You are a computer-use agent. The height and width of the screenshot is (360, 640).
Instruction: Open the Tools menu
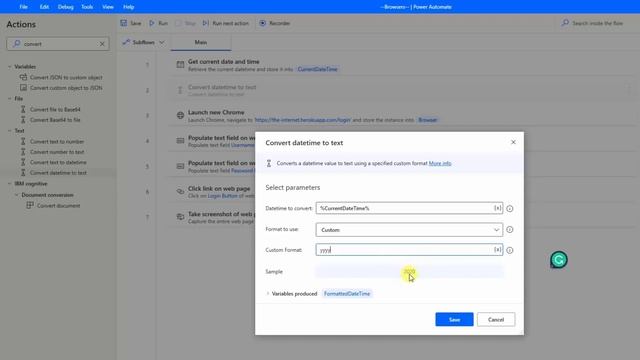(87, 7)
